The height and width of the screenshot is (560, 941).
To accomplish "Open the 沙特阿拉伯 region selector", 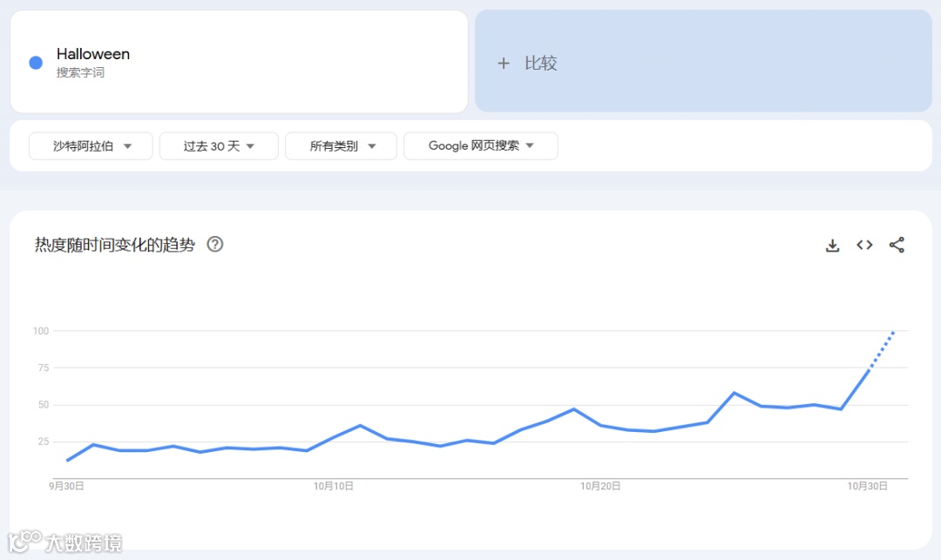I will (90, 145).
